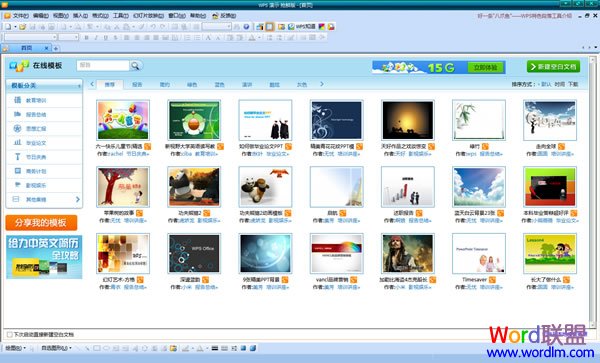Expand the 其他模板 sidebar arrow

tap(78, 199)
